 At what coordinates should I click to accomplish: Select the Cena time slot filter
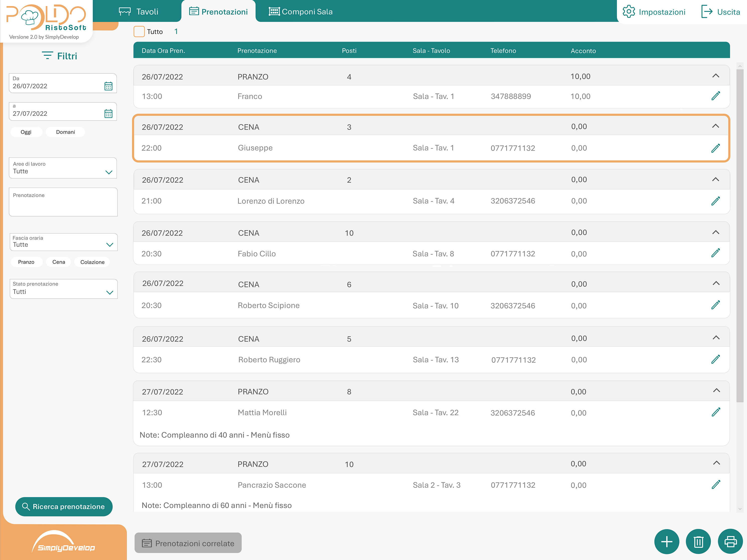[x=59, y=262]
